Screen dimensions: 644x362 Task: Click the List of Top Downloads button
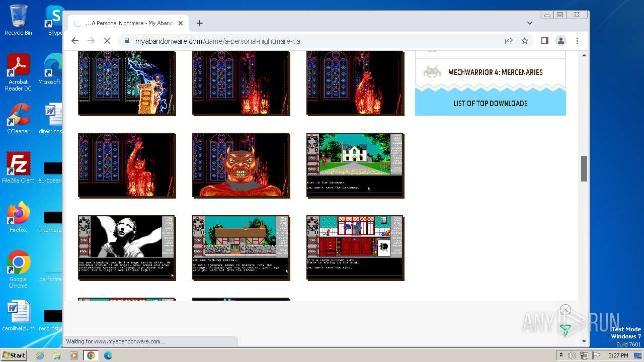tap(491, 104)
